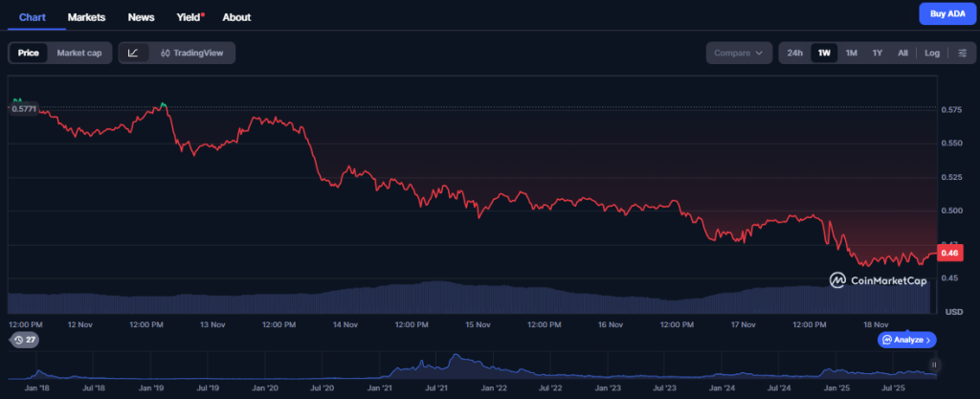980x399 pixels.
Task: Click the pause handle on range navigator
Action: 934,365
